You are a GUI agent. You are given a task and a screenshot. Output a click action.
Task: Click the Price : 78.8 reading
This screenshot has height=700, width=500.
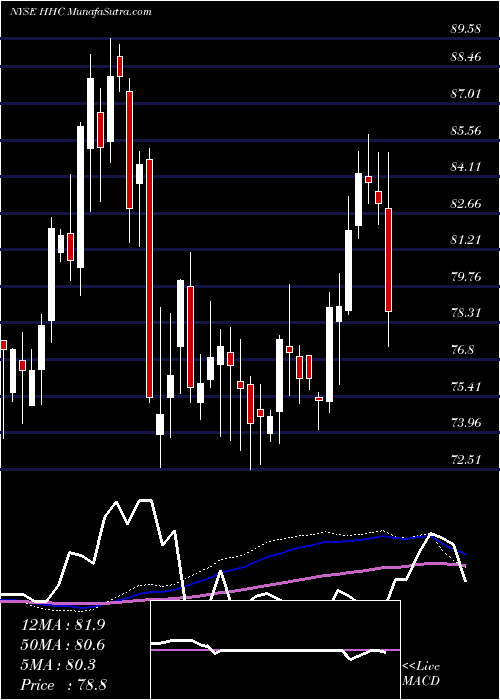click(x=63, y=685)
